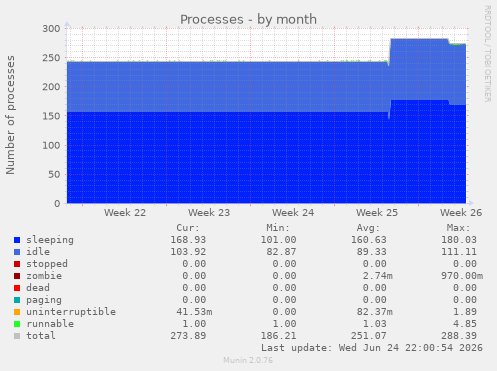The image size is (497, 371).
Task: Click the 'stopped' legend label
Action: pyautogui.click(x=47, y=264)
